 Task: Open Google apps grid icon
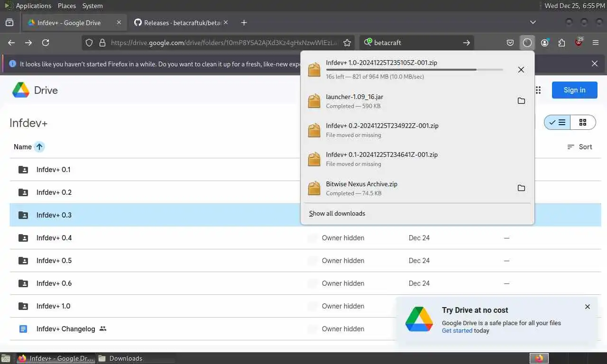[538, 90]
